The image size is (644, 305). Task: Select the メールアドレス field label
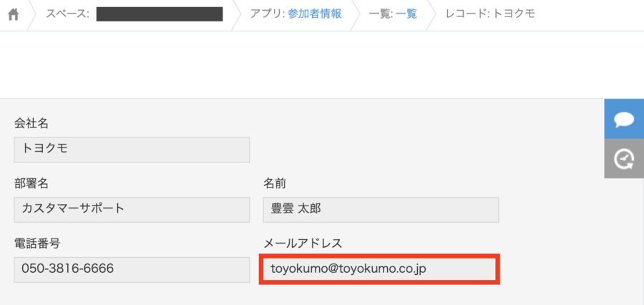[x=303, y=243]
